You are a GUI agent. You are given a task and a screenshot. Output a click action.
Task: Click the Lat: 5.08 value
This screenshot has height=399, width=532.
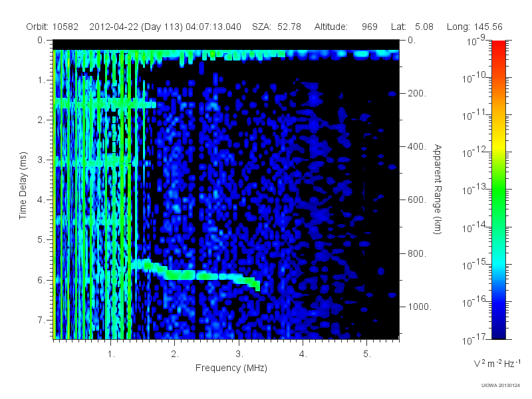tap(412, 27)
